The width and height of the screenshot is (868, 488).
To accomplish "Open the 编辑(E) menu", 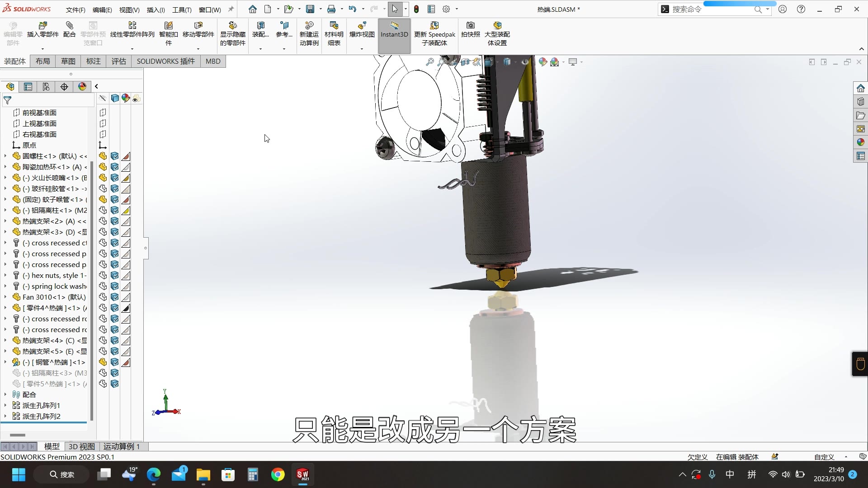I will [x=102, y=9].
